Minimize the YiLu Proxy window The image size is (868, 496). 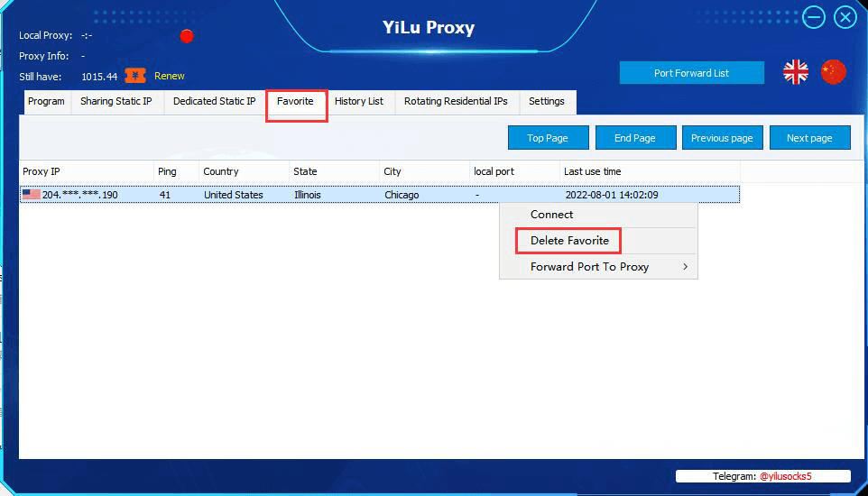coord(814,18)
